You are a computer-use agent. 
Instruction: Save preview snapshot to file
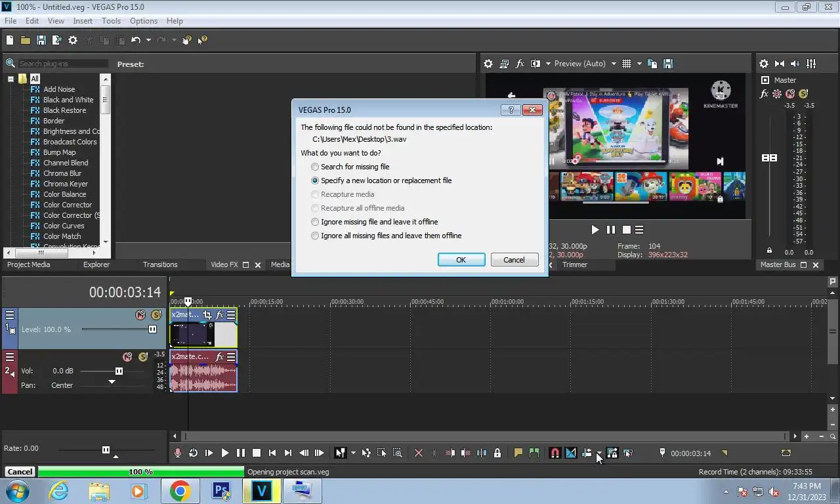pyautogui.click(x=668, y=64)
